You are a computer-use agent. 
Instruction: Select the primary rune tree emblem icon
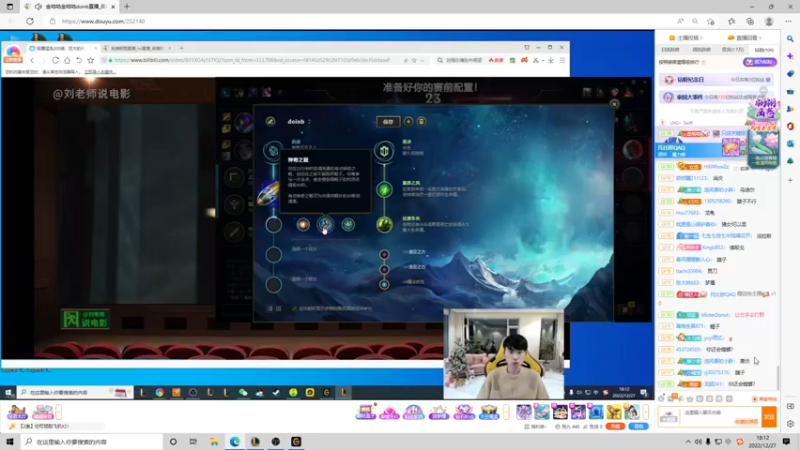(x=273, y=151)
